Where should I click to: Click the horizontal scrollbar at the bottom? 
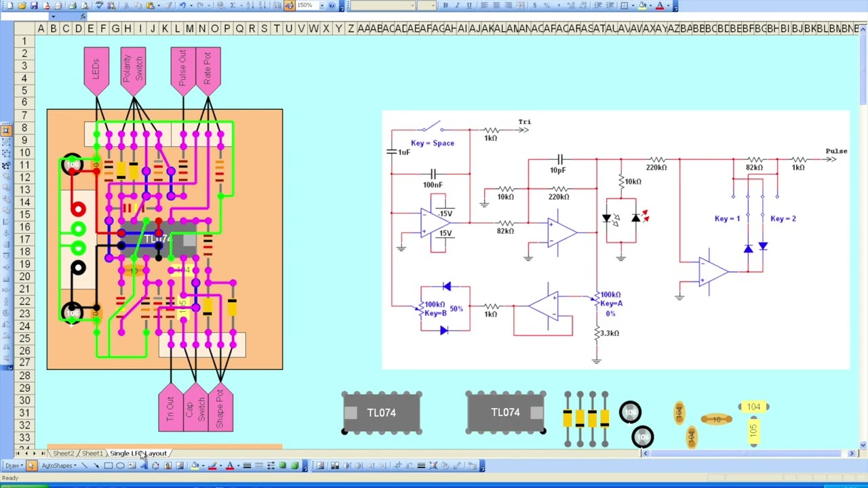[746, 453]
